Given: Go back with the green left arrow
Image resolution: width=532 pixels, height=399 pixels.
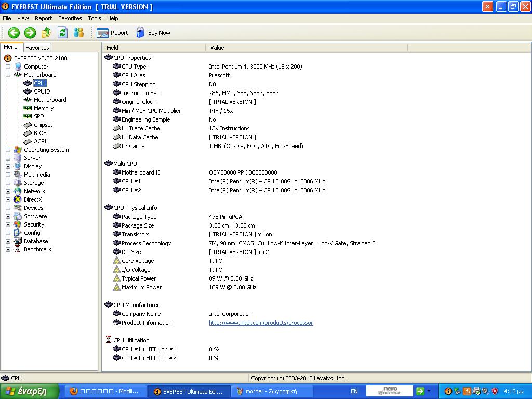Looking at the screenshot, I should coord(14,33).
